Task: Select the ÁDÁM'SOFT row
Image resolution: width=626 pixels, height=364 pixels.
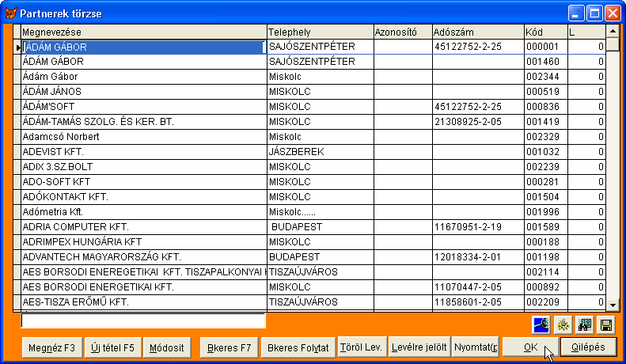Action: click(144, 107)
